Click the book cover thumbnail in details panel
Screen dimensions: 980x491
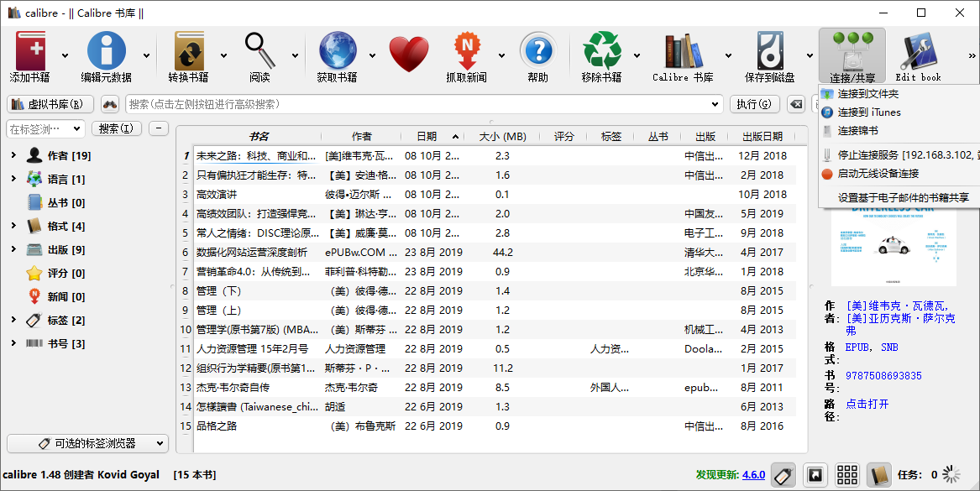click(894, 248)
